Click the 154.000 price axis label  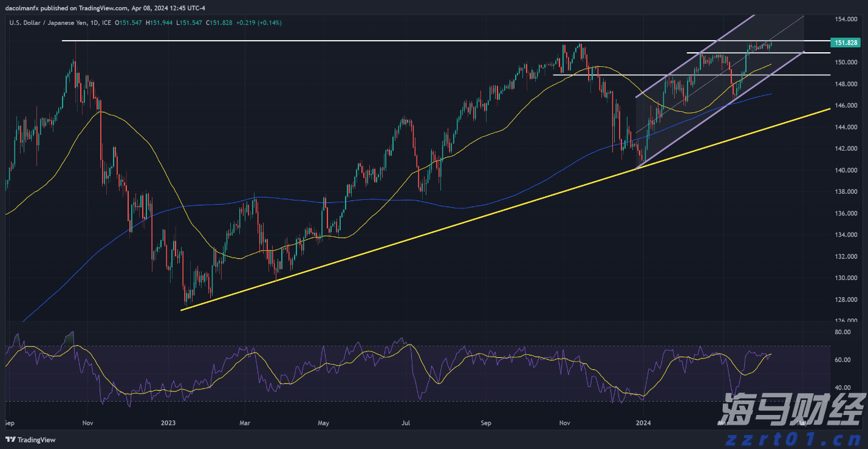846,19
